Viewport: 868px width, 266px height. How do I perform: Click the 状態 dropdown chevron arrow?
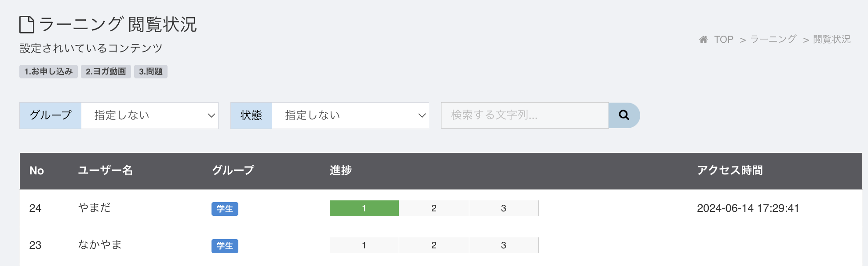tap(422, 115)
